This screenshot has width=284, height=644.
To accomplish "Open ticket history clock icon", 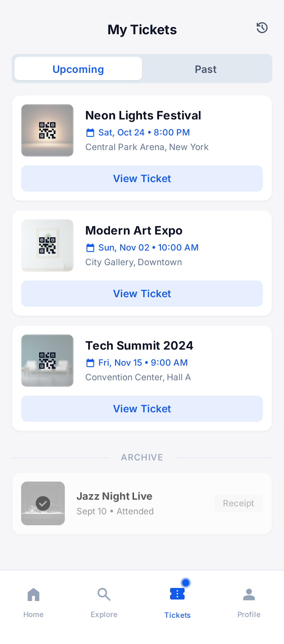I will [262, 28].
